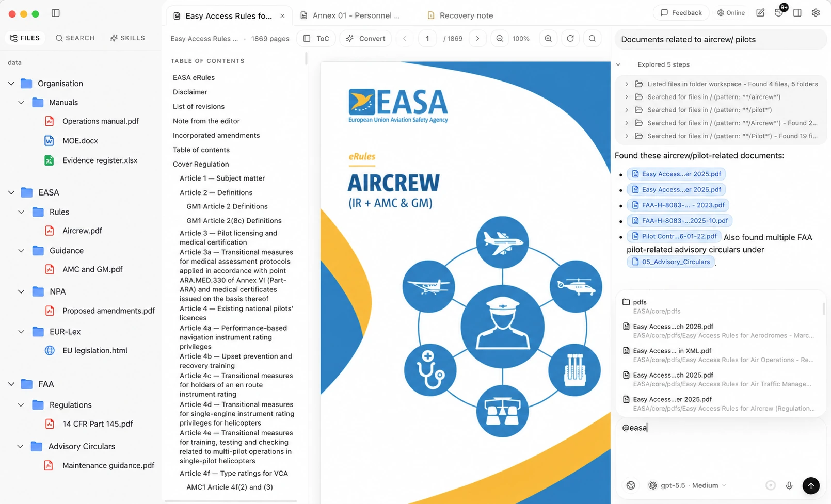Click the globe icon in chat input bar
Screen dimensions: 831x504
click(631, 485)
